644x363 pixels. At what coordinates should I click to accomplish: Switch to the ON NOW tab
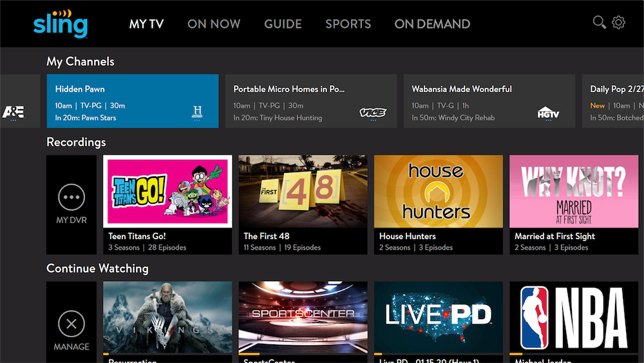coord(214,24)
